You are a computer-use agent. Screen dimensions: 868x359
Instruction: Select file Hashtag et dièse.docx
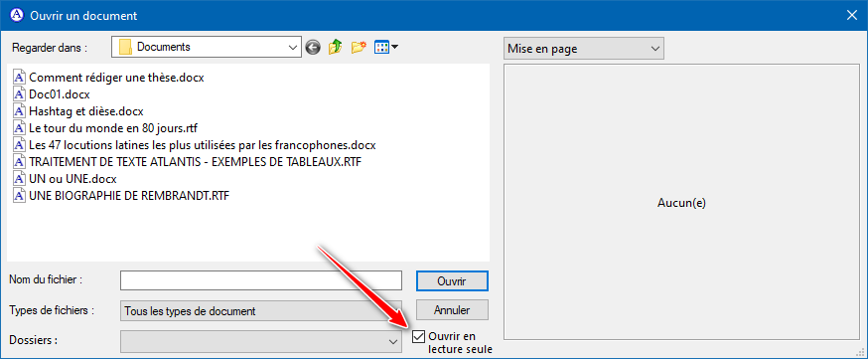(x=86, y=111)
